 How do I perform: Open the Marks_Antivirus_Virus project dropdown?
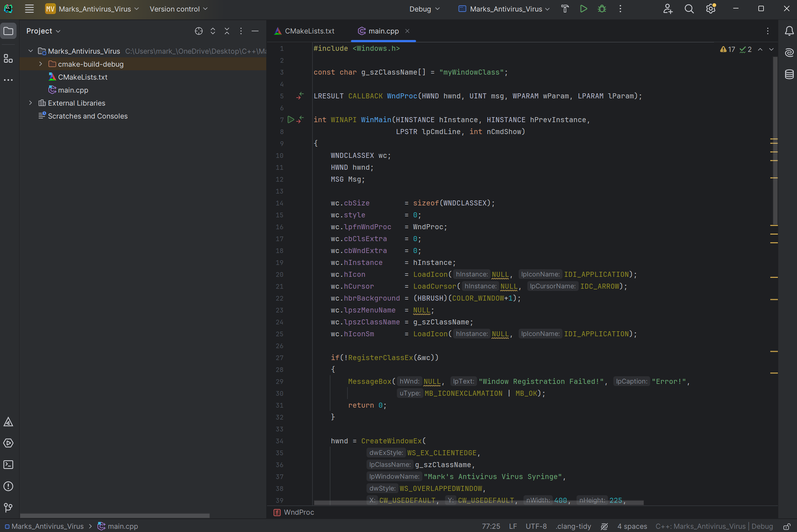[92, 9]
